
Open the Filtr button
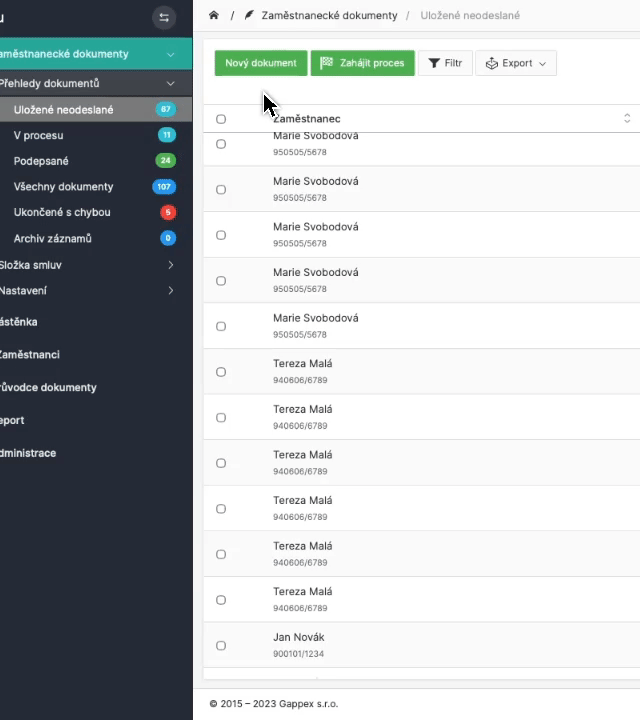tap(445, 63)
